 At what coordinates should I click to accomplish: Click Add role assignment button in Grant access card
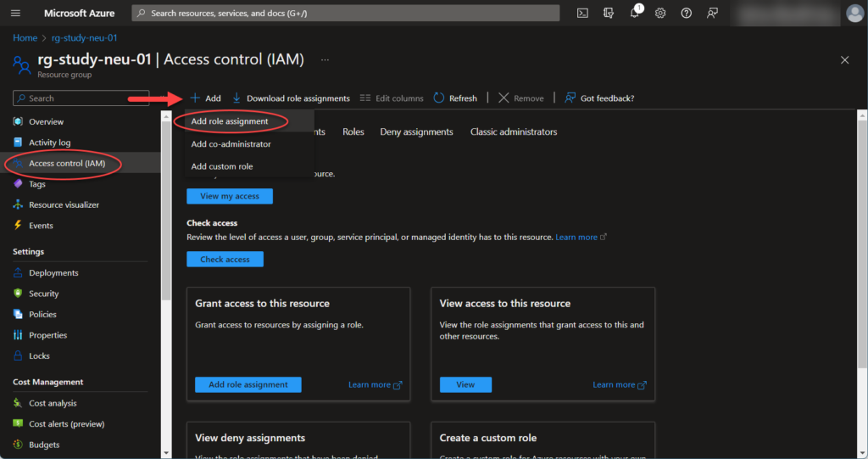(x=248, y=384)
